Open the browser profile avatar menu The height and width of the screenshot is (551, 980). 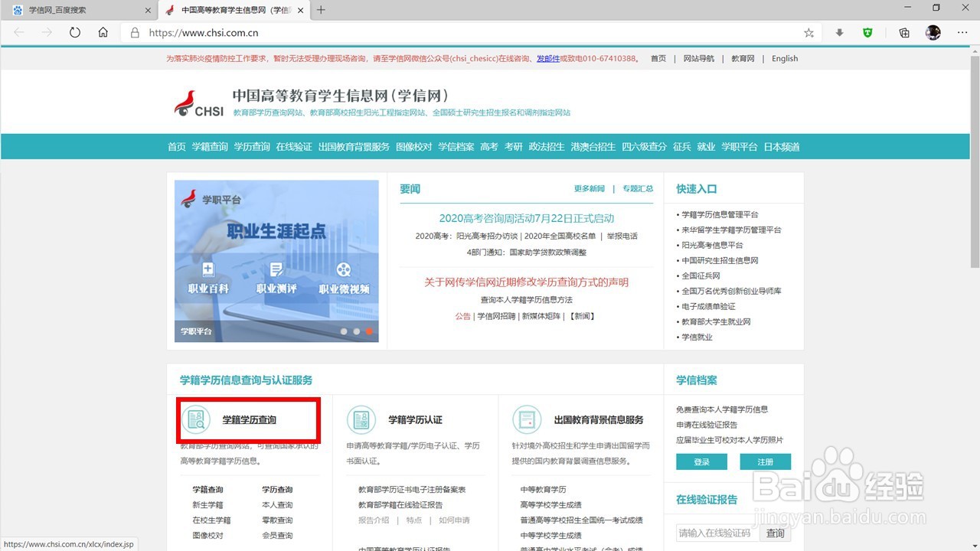(933, 33)
